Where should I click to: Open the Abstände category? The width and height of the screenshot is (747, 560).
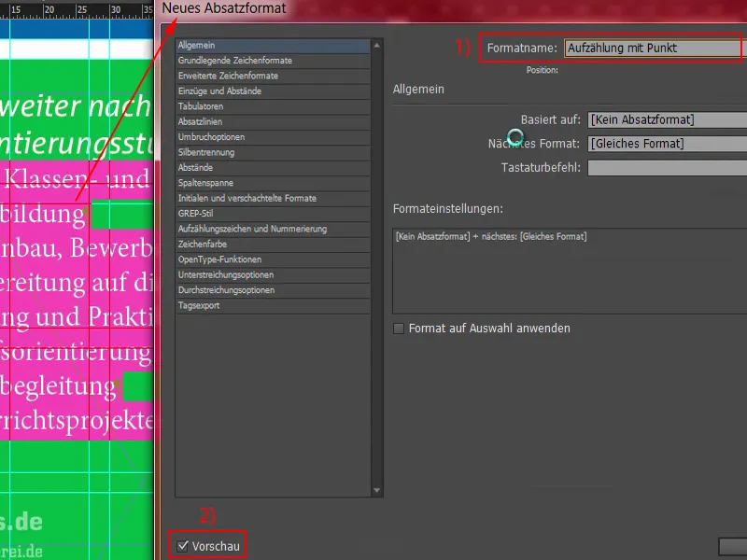click(273, 168)
